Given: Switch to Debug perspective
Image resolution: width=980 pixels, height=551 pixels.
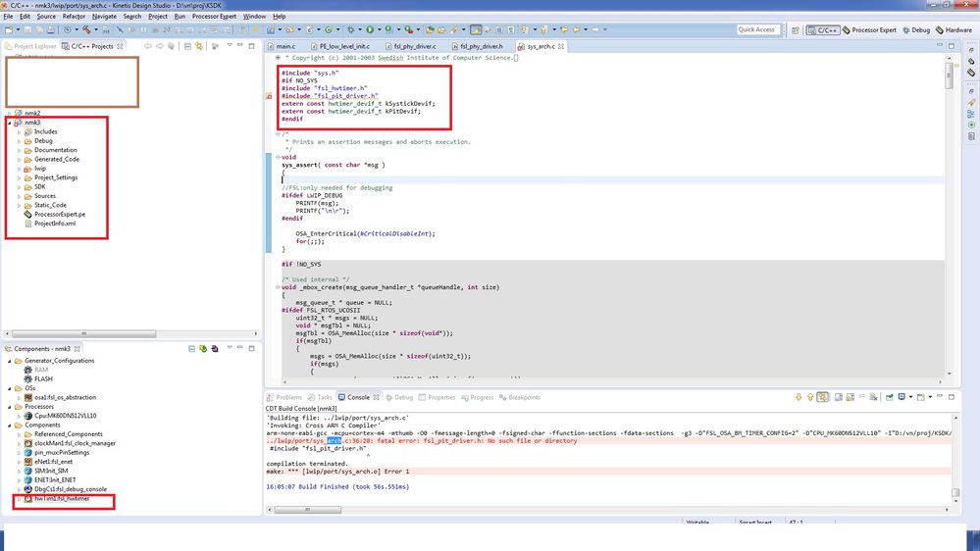Looking at the screenshot, I should pyautogui.click(x=915, y=30).
